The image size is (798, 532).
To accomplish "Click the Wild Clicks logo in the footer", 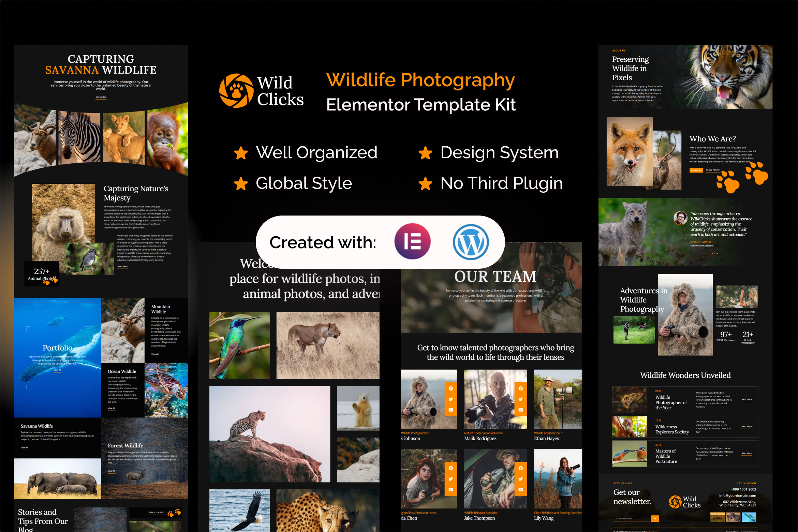I will [674, 502].
